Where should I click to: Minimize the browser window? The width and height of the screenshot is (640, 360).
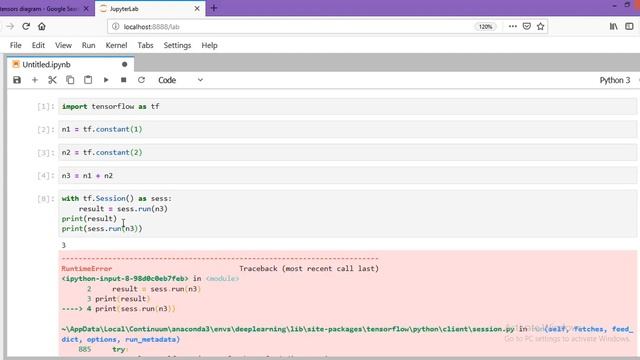[x=614, y=6]
